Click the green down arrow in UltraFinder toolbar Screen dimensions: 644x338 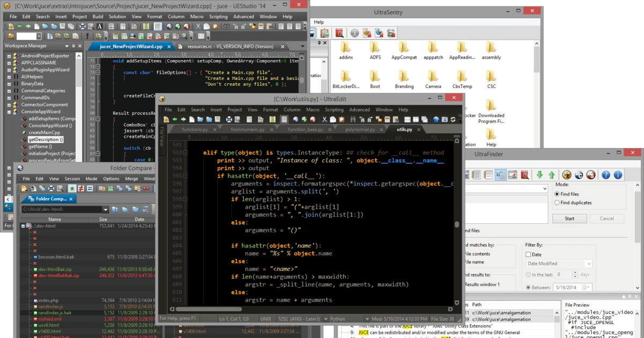(x=540, y=174)
